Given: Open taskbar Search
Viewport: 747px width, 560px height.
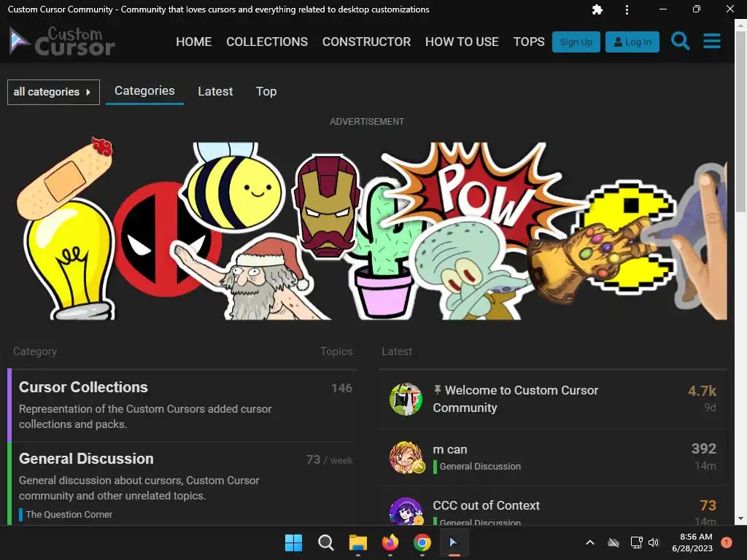Looking at the screenshot, I should (326, 542).
